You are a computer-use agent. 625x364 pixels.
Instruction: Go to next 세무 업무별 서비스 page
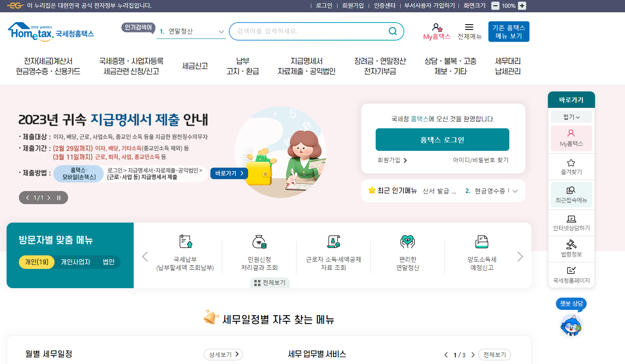473,355
